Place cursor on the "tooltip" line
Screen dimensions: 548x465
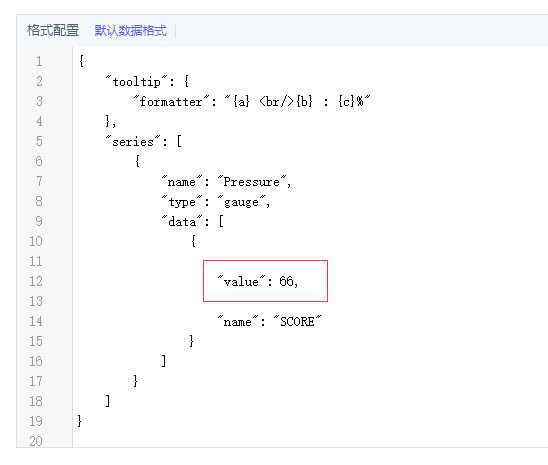(x=147, y=82)
